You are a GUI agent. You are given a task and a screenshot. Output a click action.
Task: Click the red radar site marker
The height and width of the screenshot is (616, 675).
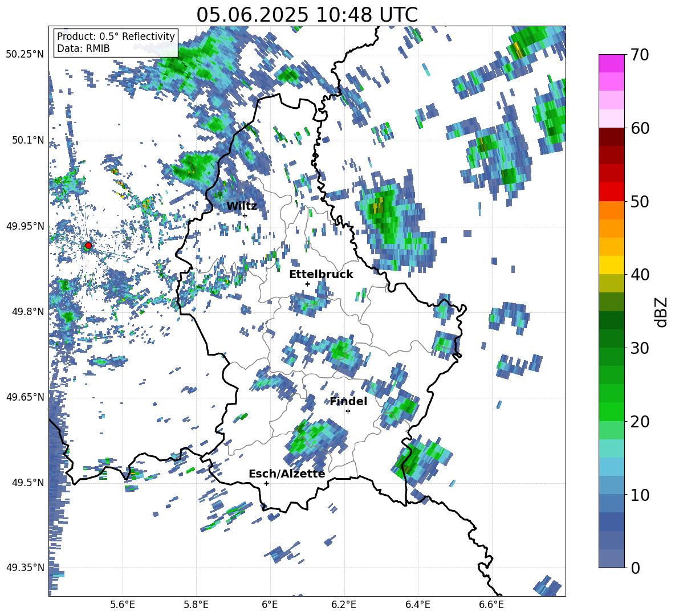click(x=88, y=246)
